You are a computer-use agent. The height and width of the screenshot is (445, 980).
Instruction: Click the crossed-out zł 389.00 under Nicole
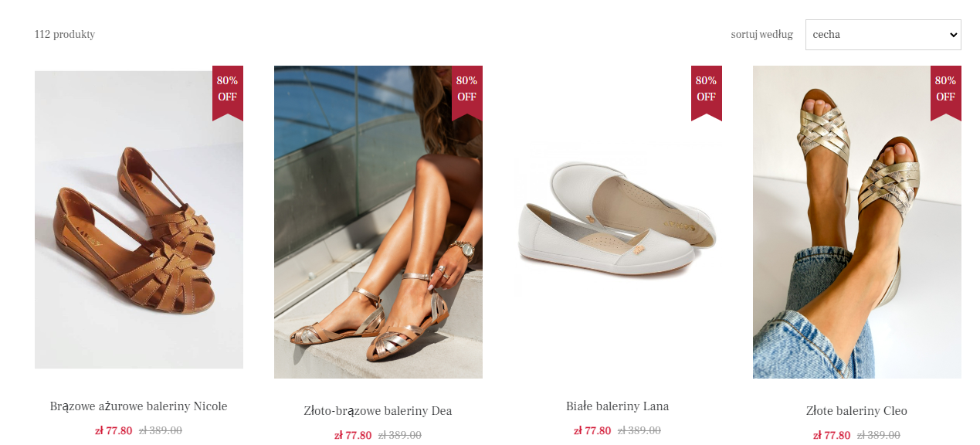pyautogui.click(x=161, y=431)
